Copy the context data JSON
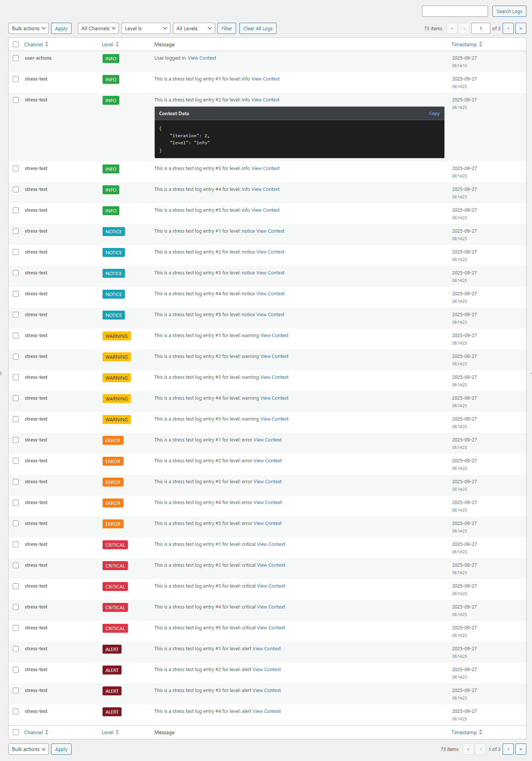Image resolution: width=532 pixels, height=761 pixels. click(434, 114)
